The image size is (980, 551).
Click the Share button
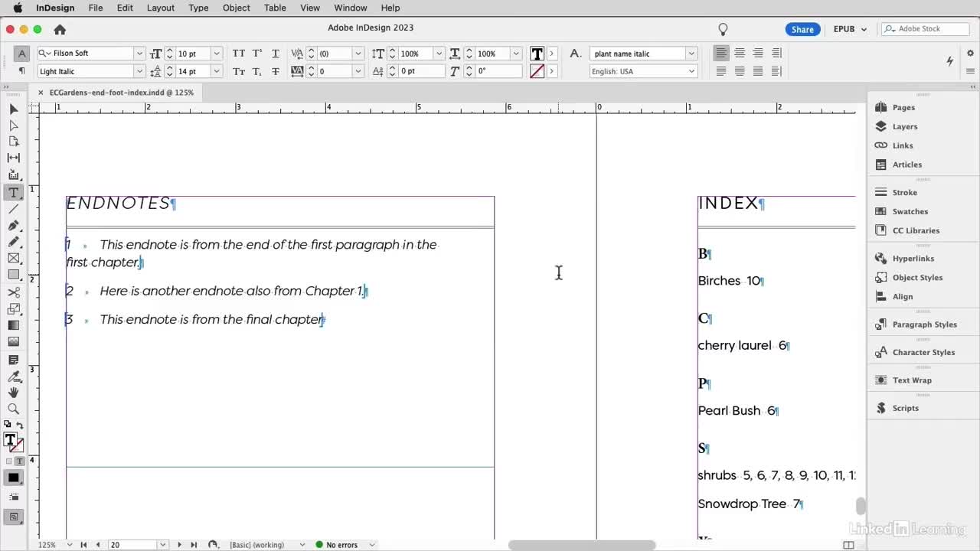802,29
